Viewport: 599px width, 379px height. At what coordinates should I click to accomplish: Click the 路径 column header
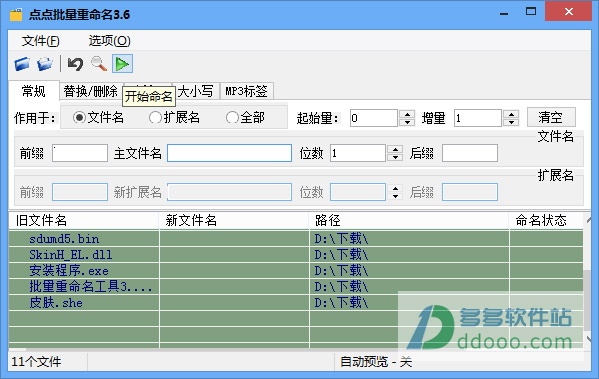(x=409, y=220)
